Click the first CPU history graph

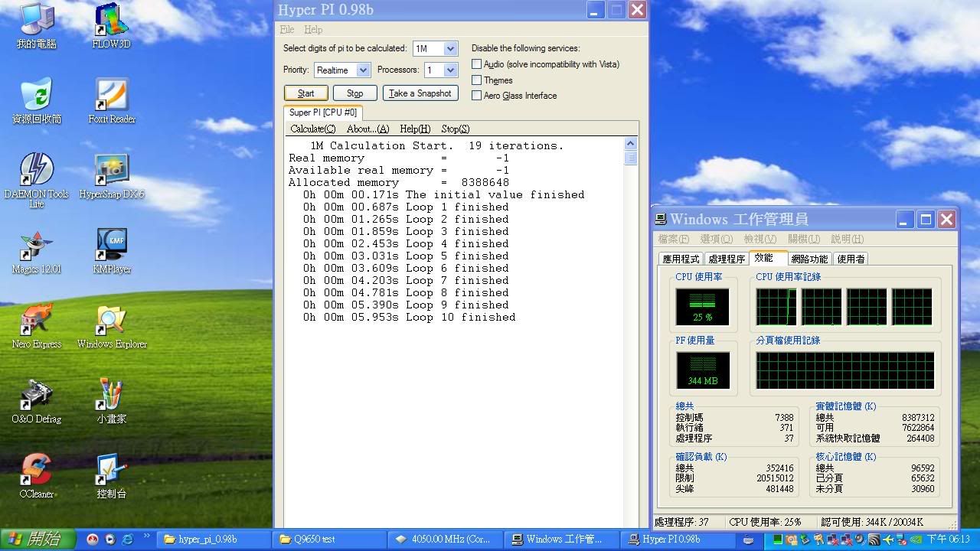[x=776, y=307]
